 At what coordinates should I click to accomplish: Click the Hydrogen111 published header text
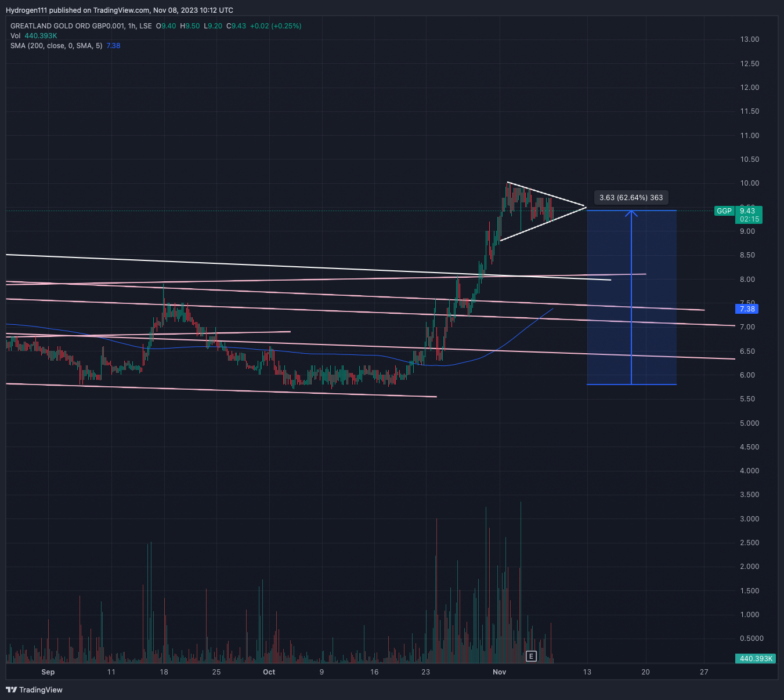click(119, 10)
